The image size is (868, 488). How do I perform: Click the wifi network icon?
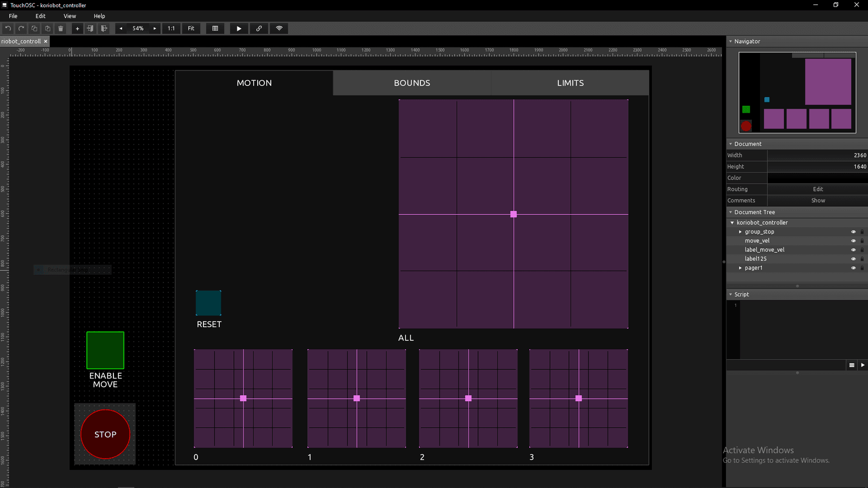[279, 28]
